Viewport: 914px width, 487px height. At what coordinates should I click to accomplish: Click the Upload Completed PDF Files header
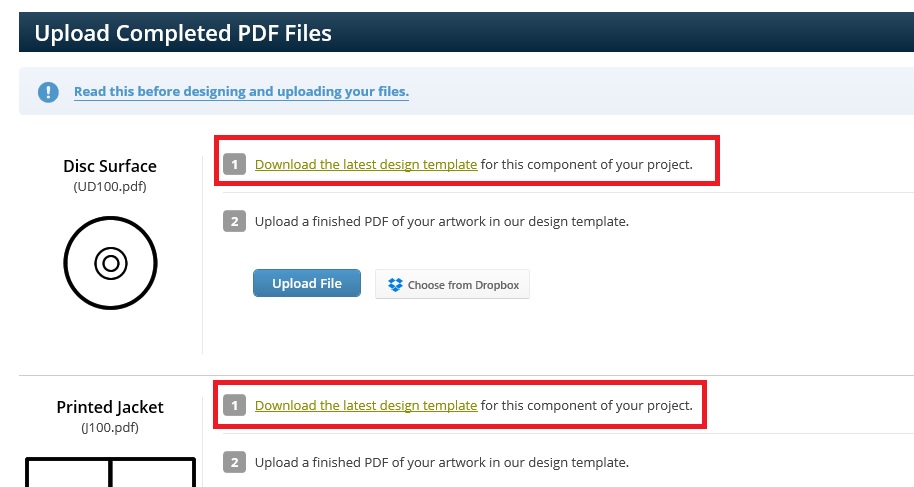point(183,33)
